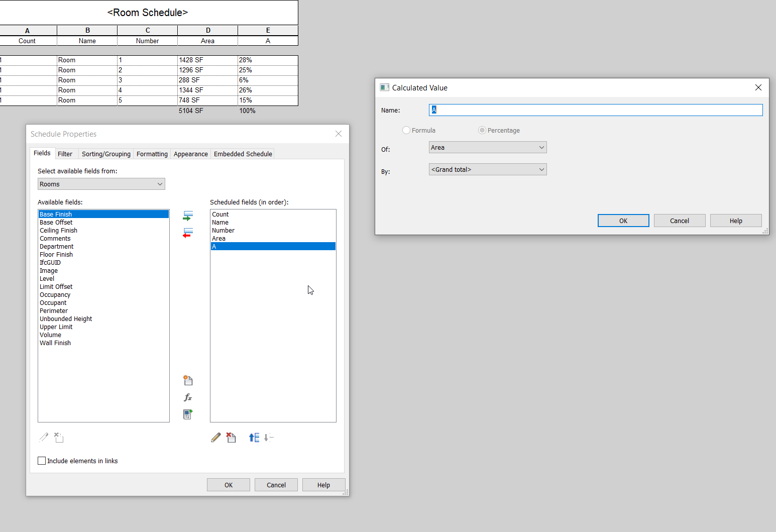Image resolution: width=776 pixels, height=532 pixels.
Task: Delete scheduled field using red X icon
Action: pos(231,437)
